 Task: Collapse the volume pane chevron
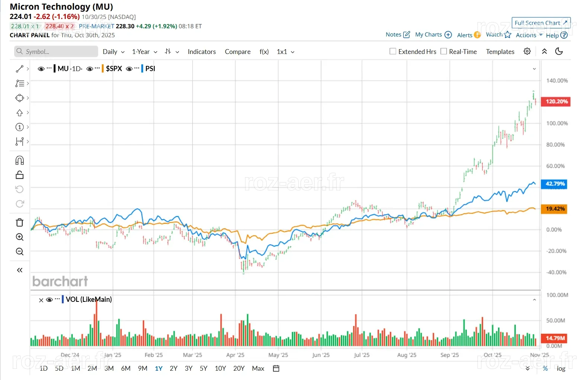534,300
